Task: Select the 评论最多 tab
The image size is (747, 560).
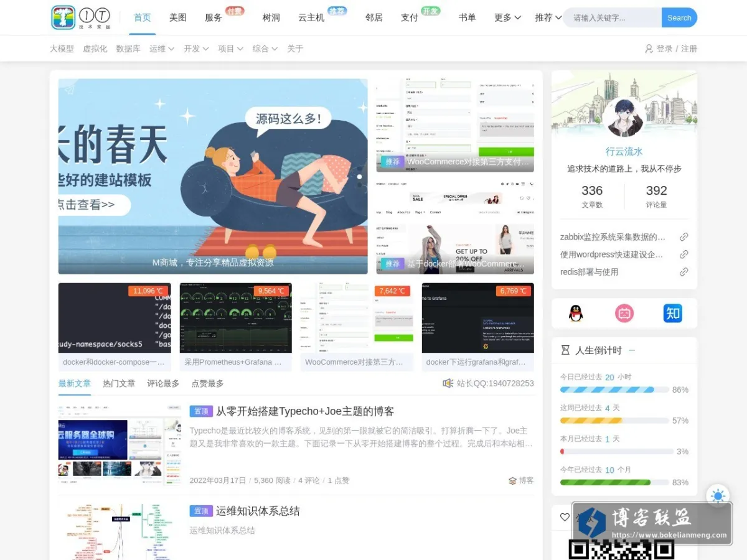Action: coord(163,383)
